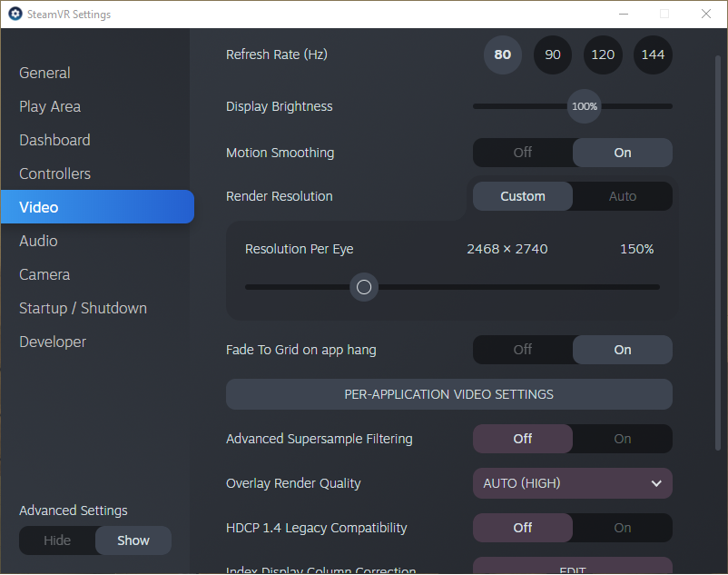
Task: Hide Advanced Settings
Action: click(x=57, y=540)
